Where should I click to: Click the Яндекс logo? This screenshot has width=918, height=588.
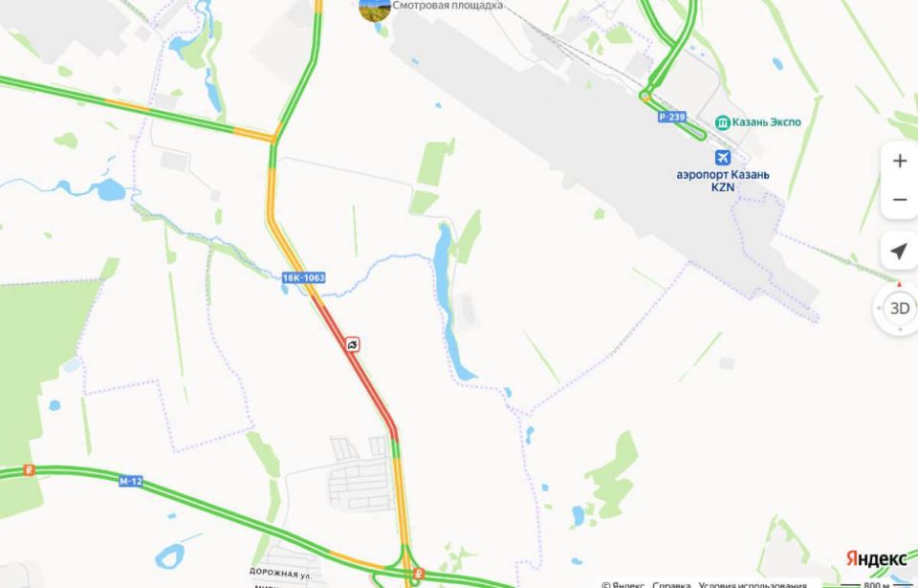click(x=876, y=558)
